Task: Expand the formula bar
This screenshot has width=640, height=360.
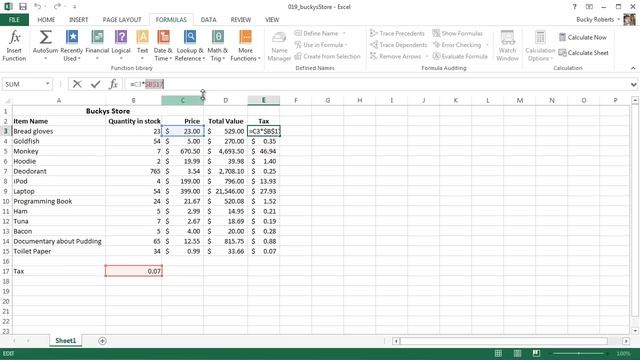Action: (633, 84)
